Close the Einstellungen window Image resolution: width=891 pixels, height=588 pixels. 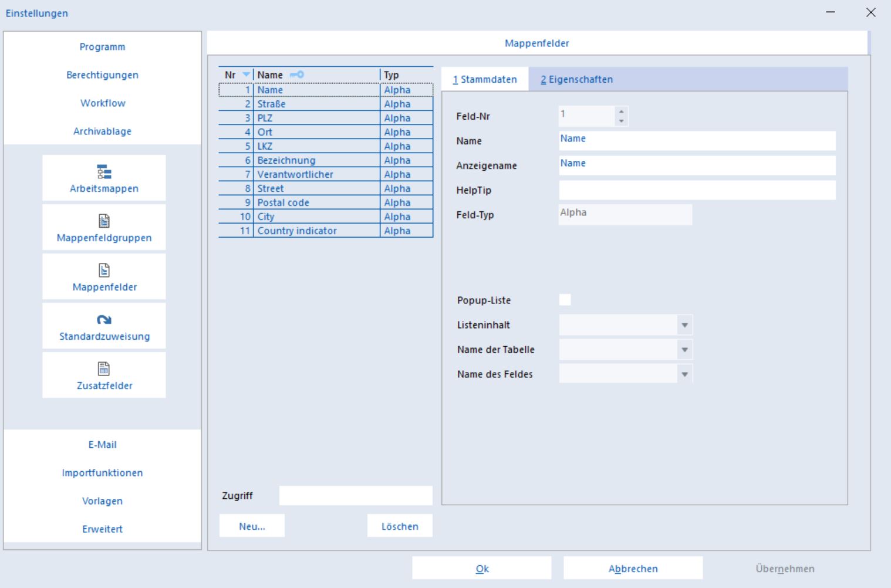click(x=871, y=12)
